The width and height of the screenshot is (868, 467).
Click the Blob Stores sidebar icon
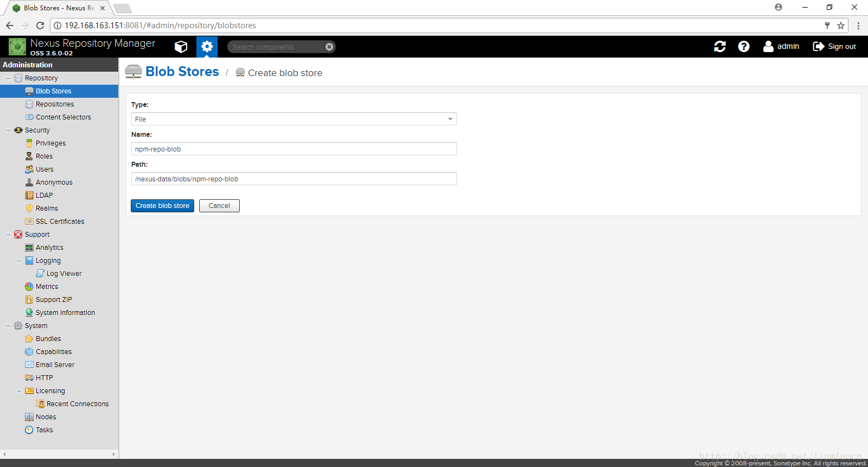point(29,91)
